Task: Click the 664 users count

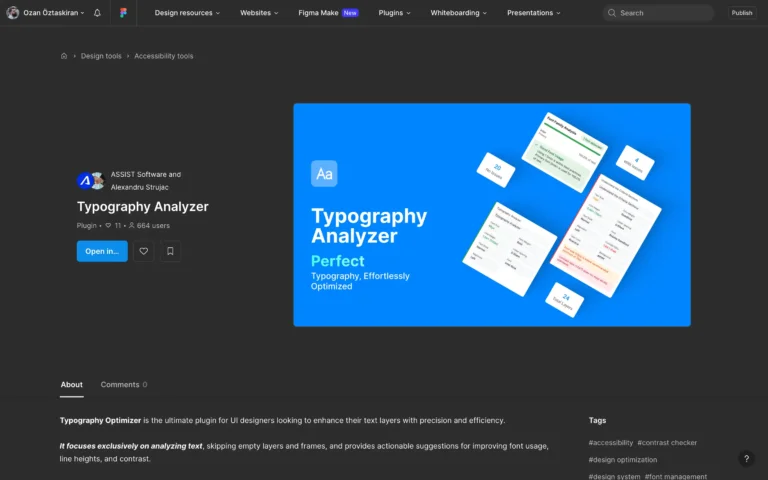Action: point(149,226)
